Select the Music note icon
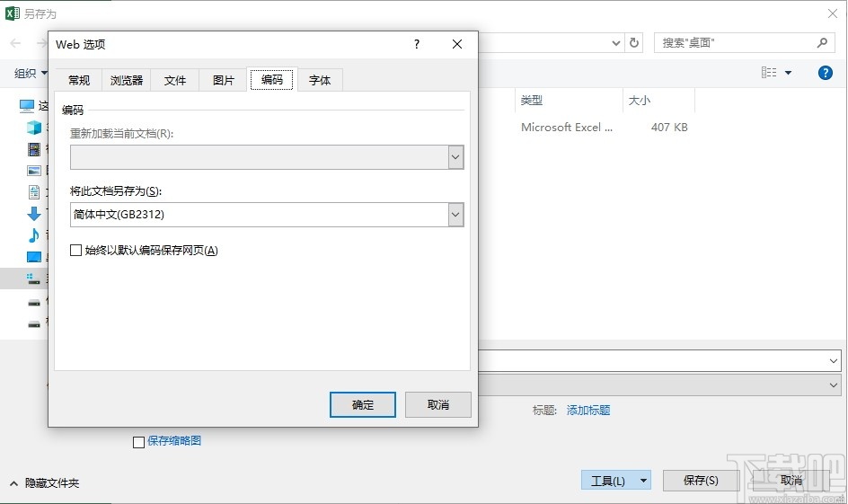This screenshot has height=504, width=848. coord(34,235)
